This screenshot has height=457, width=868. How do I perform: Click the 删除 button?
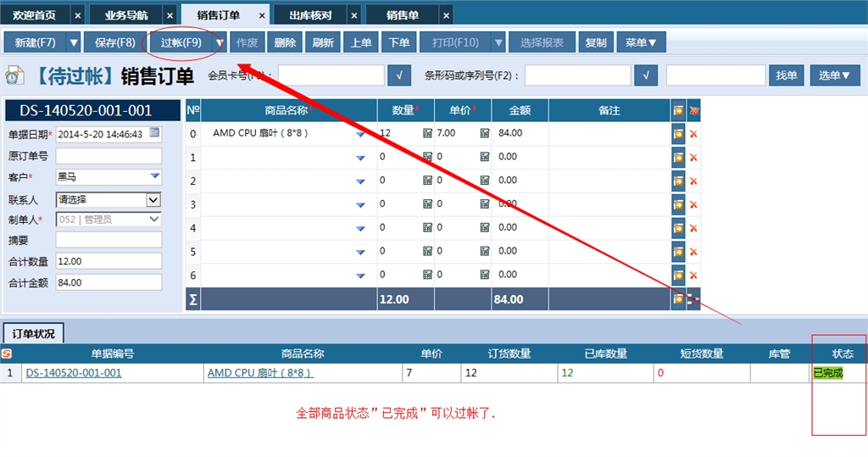point(285,42)
